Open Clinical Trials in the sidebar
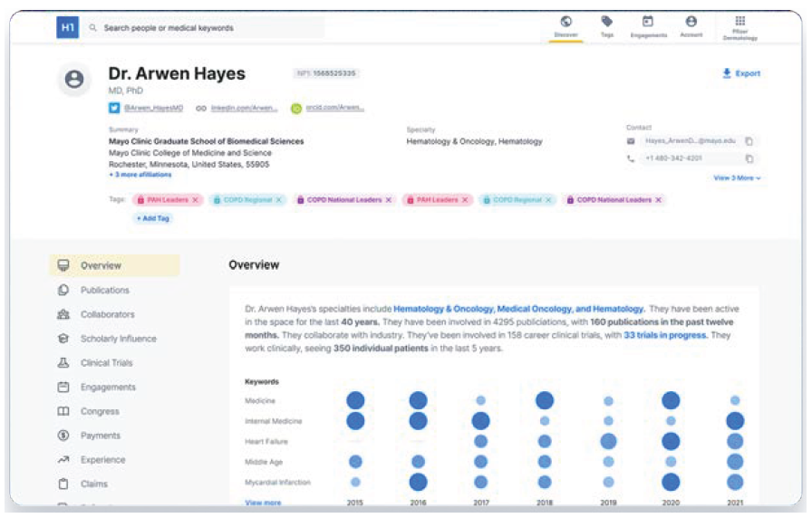 click(106, 363)
